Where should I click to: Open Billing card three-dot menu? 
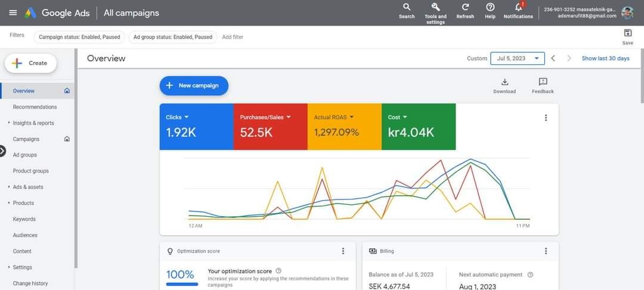pyautogui.click(x=546, y=251)
